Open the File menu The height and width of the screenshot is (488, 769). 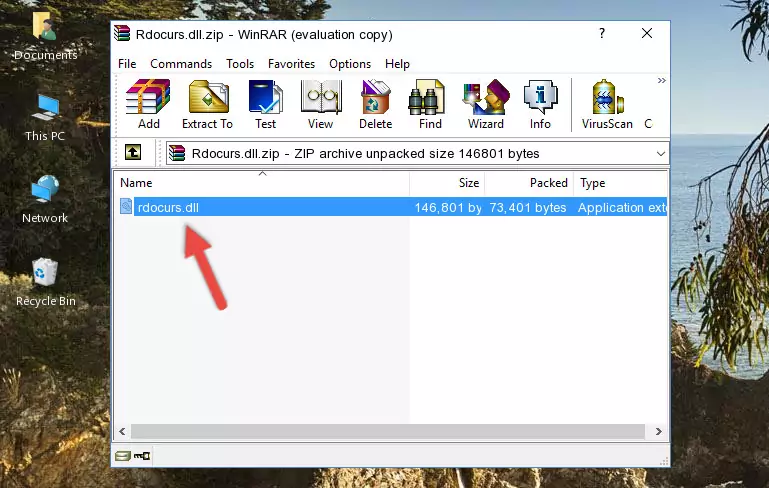(x=127, y=64)
